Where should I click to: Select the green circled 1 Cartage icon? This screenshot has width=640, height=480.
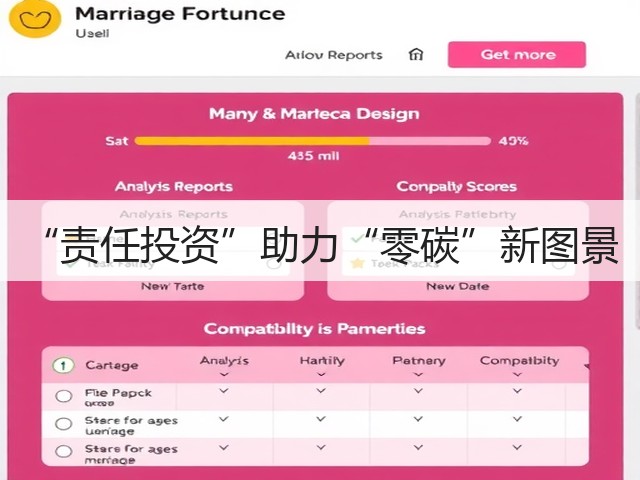pos(63,365)
